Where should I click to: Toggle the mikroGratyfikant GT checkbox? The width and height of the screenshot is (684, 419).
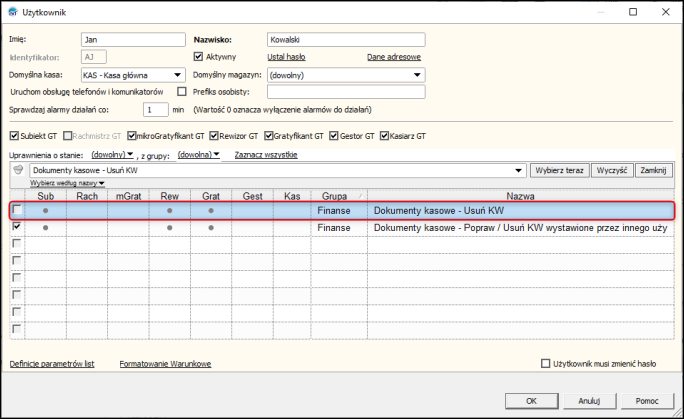tap(132, 136)
